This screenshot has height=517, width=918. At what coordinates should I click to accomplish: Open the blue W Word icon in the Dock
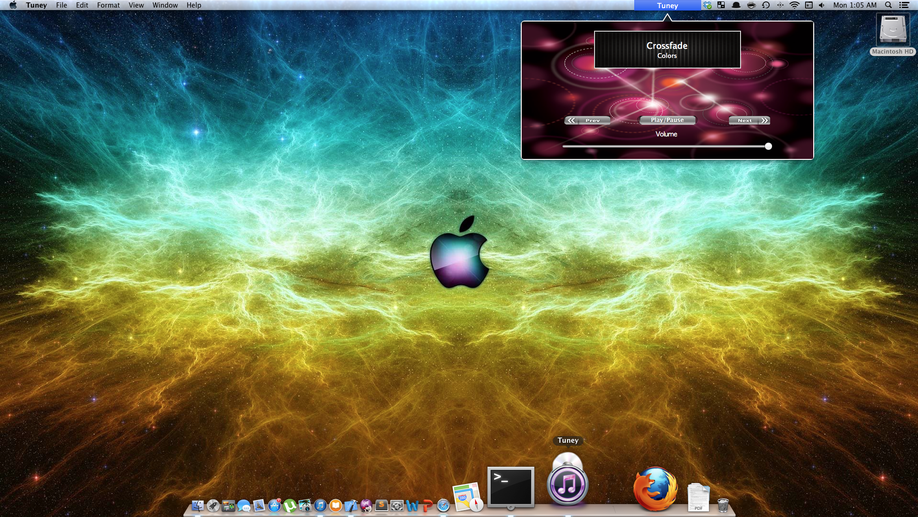(x=412, y=505)
